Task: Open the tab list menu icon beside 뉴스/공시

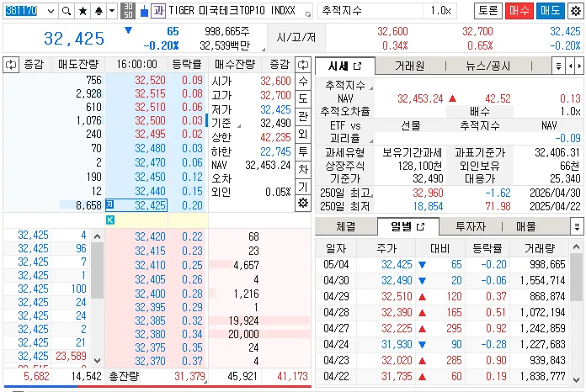Action: [558, 66]
